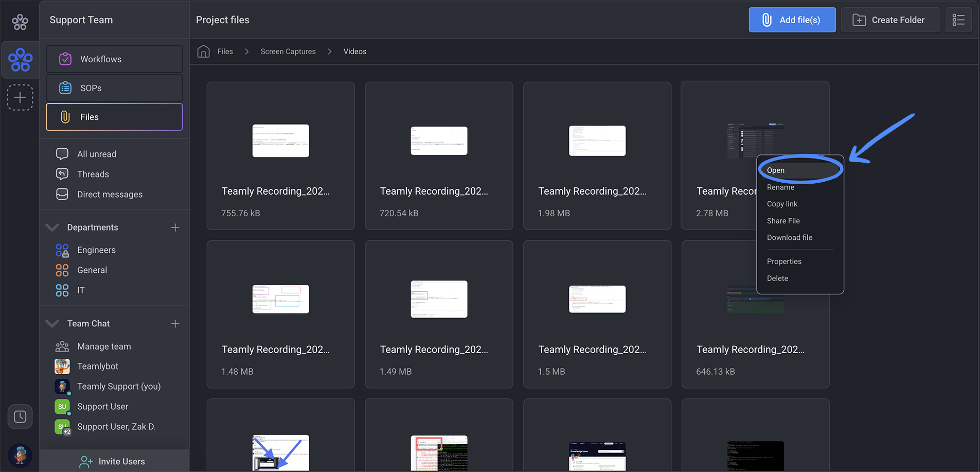
Task: Open the clock history icon in left rail
Action: [x=20, y=416]
